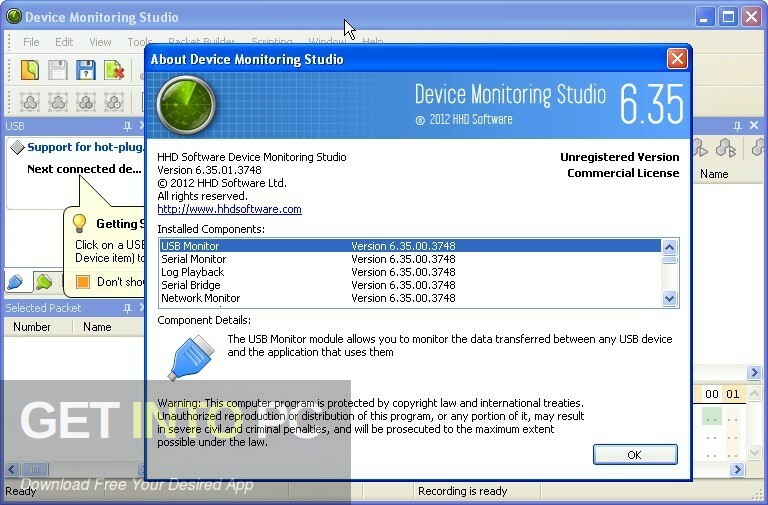Click the components list scrollbar thumb
Viewport: 768px width, 505px height.
pos(670,260)
